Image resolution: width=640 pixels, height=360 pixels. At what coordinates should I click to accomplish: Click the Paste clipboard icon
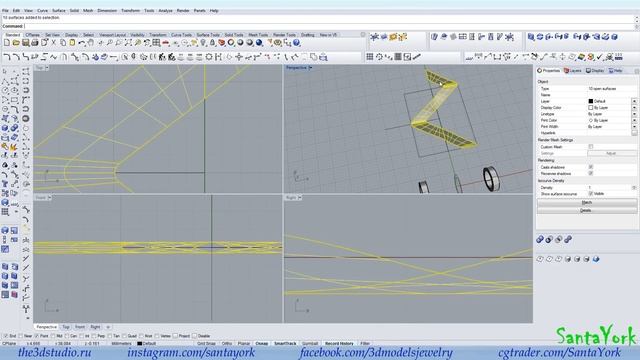[x=72, y=43]
